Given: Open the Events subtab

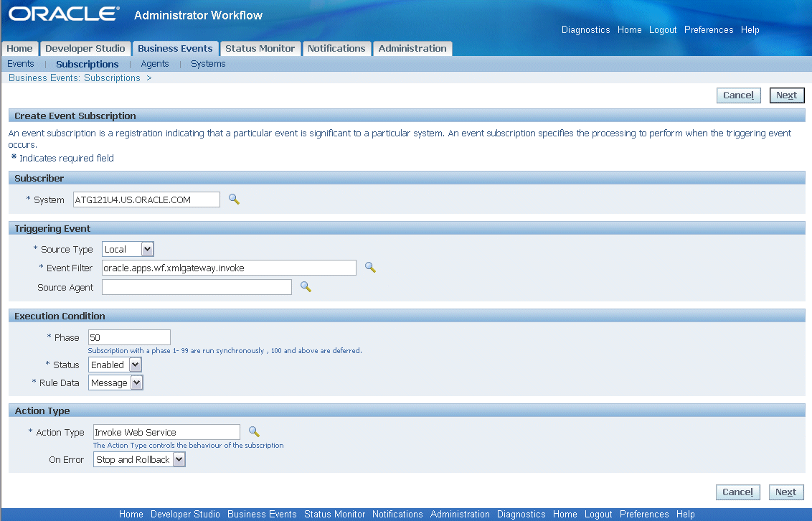Looking at the screenshot, I should pyautogui.click(x=21, y=64).
